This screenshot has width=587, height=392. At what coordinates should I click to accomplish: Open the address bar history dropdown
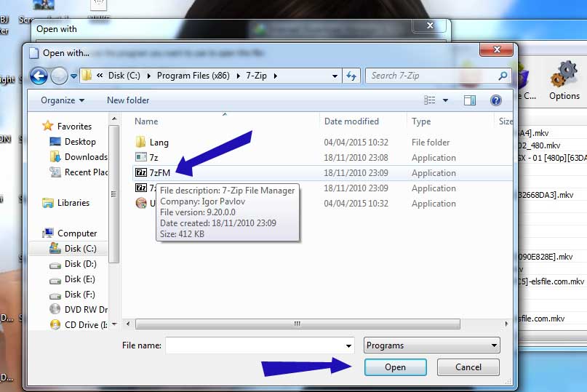pyautogui.click(x=335, y=76)
